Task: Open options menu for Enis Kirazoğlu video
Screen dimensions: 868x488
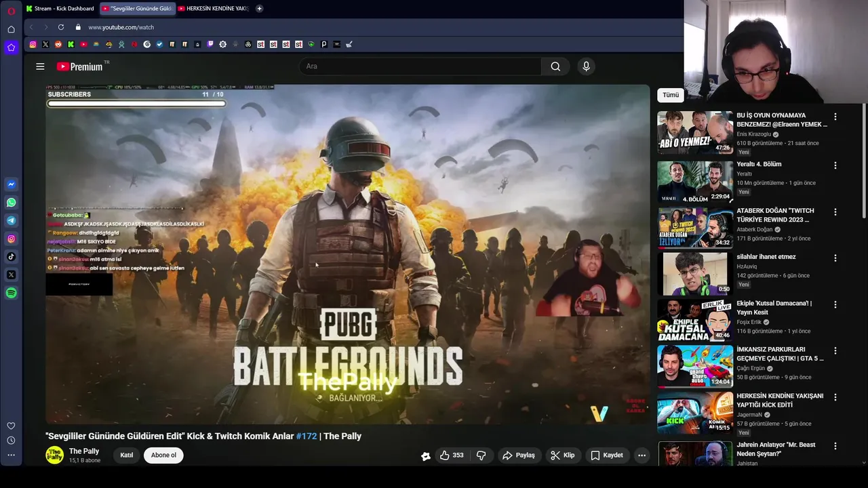Action: pos(835,117)
